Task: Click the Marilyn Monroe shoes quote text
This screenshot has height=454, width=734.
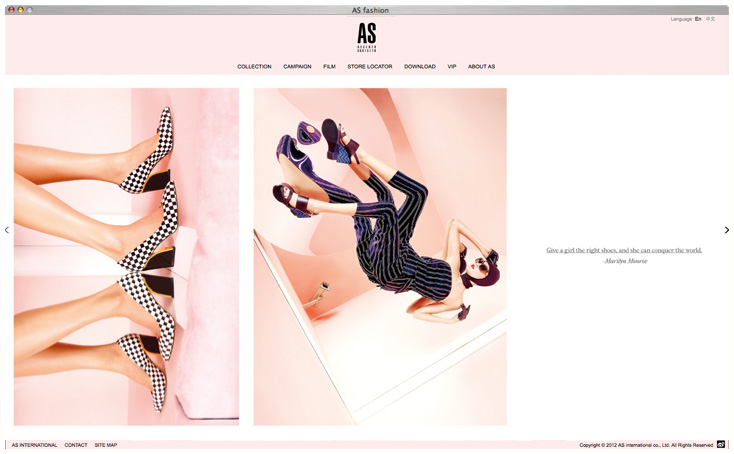Action: click(x=624, y=256)
